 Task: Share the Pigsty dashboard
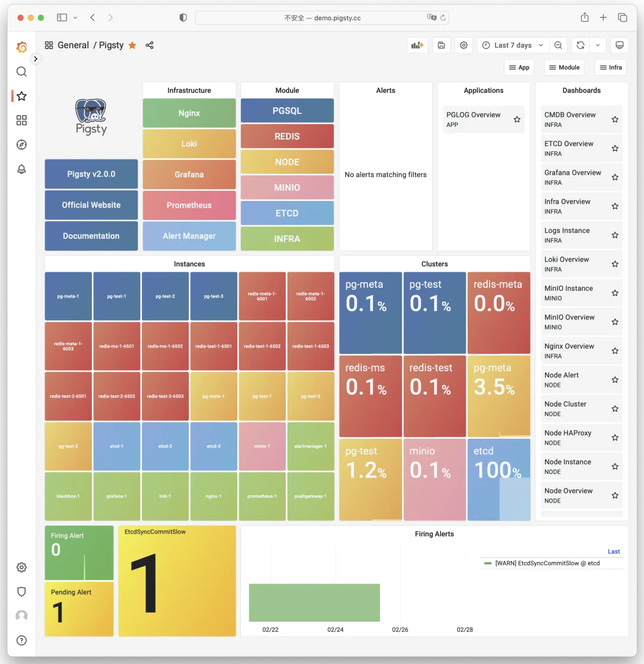[x=150, y=45]
